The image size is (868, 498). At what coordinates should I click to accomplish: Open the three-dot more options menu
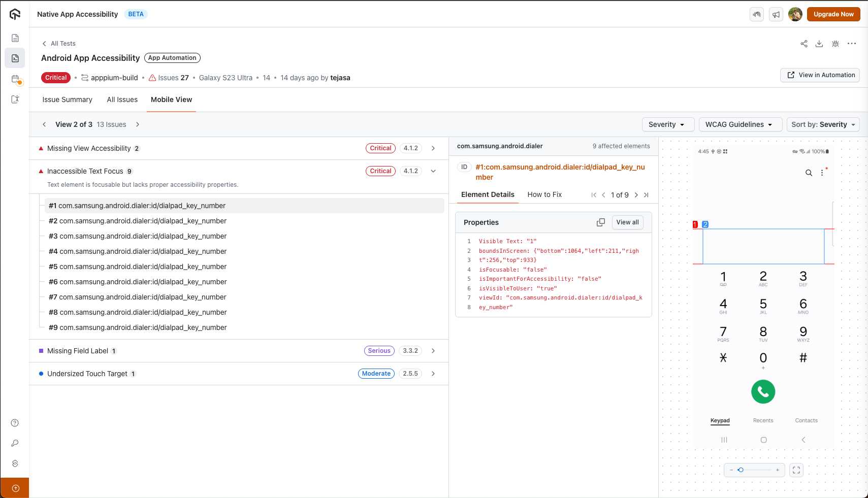[x=852, y=44]
